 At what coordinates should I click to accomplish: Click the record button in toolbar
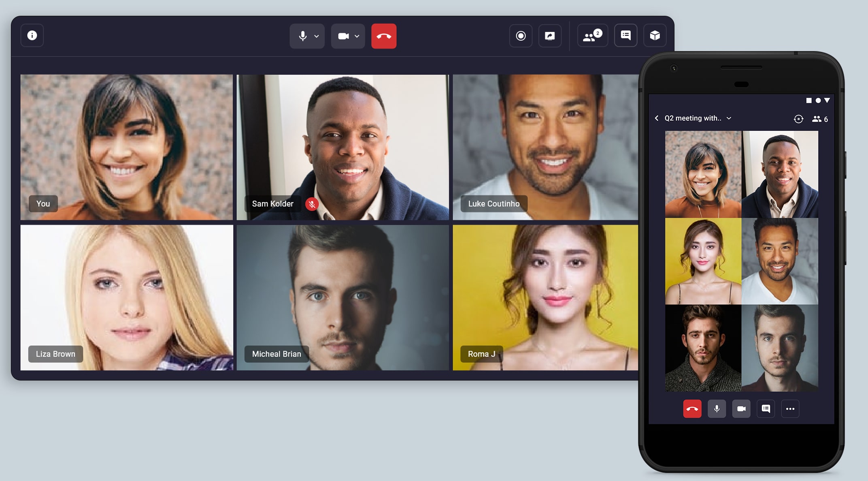(x=519, y=35)
